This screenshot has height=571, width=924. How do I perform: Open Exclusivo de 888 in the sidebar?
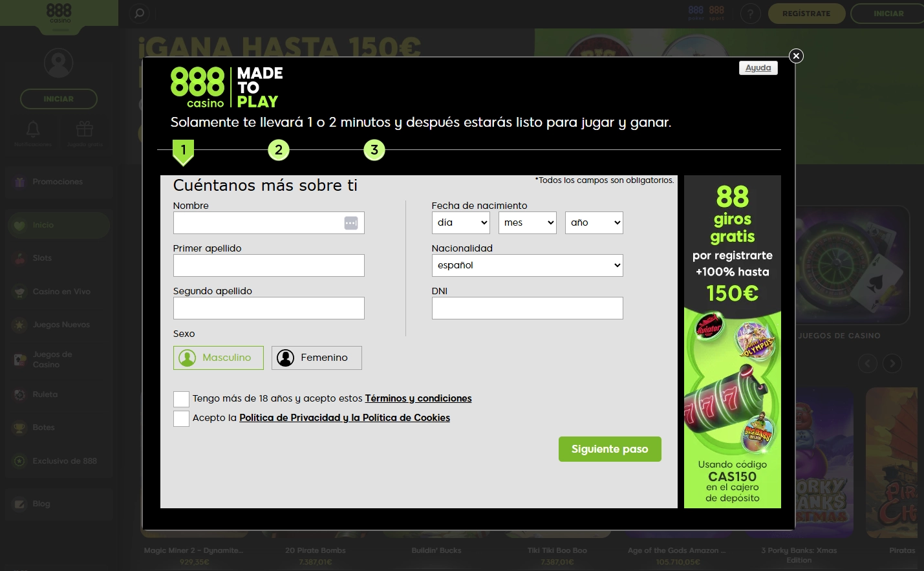point(59,461)
